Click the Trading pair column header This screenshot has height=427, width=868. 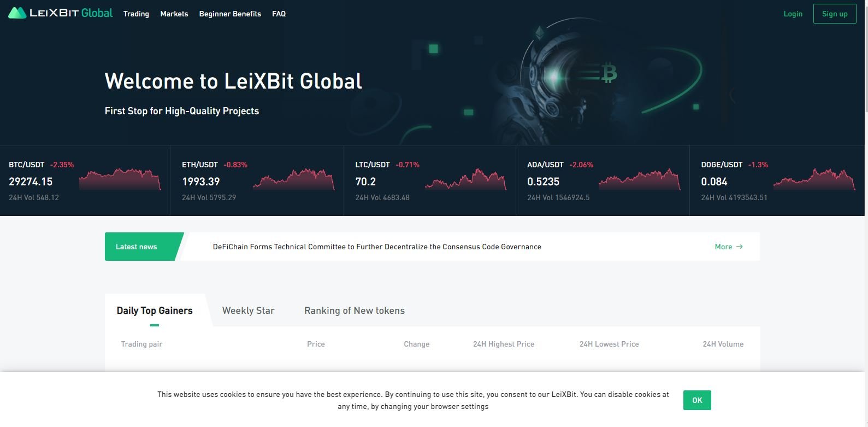point(141,344)
